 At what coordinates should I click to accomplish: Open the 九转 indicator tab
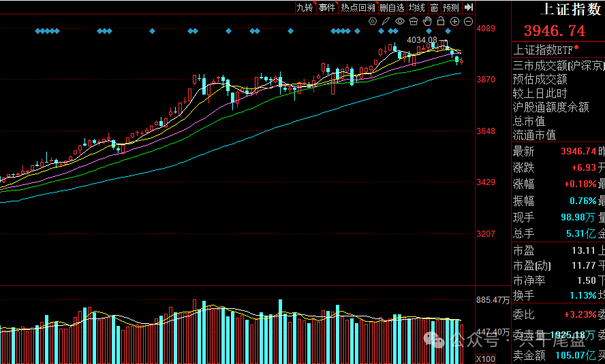click(x=305, y=7)
